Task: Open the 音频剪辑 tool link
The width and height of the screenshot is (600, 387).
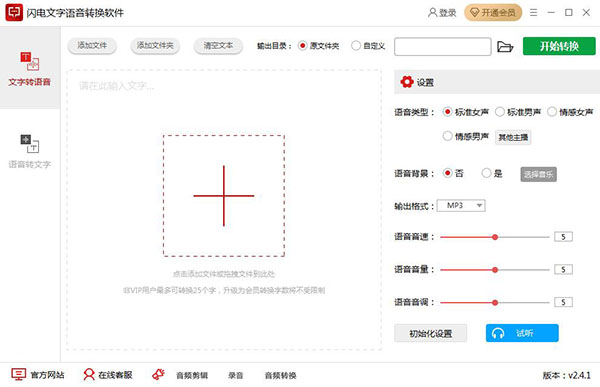Action: click(192, 376)
